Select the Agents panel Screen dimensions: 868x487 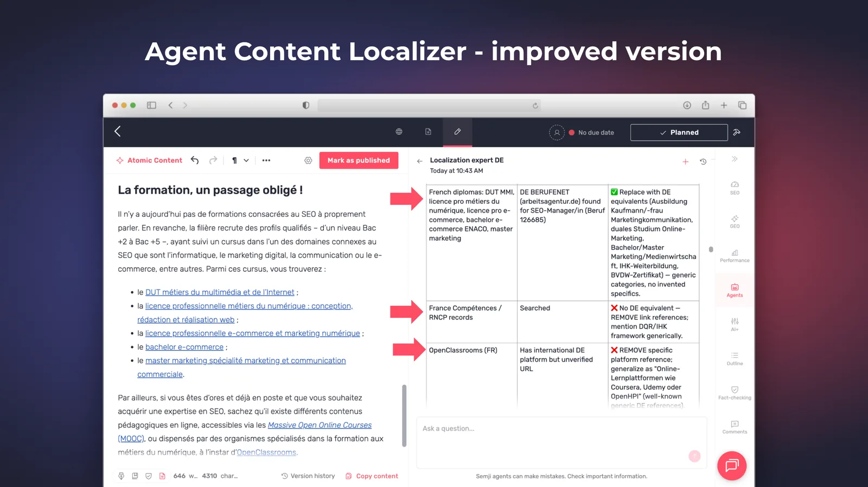point(735,290)
